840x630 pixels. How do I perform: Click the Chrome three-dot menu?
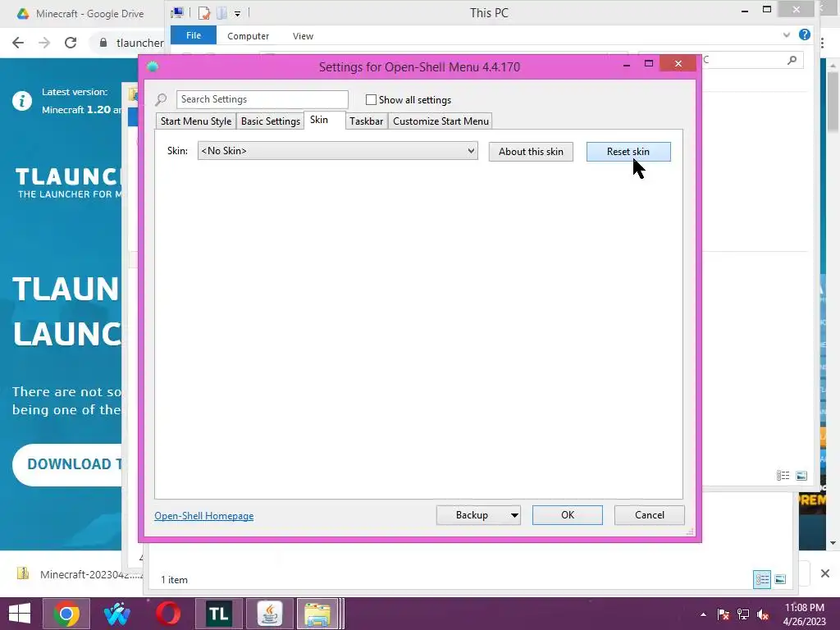point(822,43)
